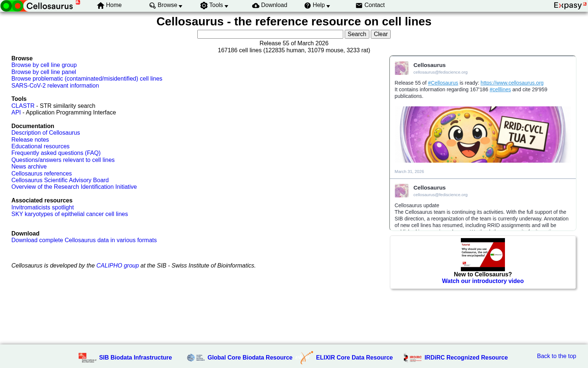
Task: Open the Help menu label
Action: tap(319, 5)
